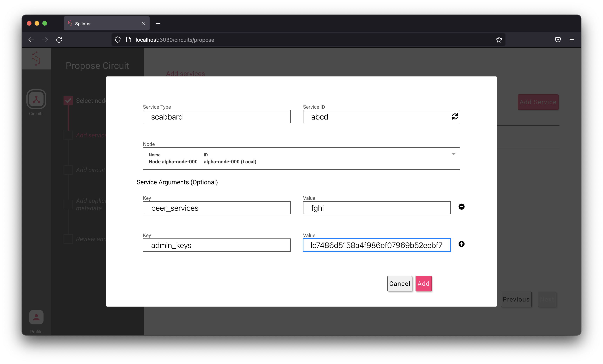Screen dimensions: 603x364
Task: Confirm with the pink Add button
Action: tap(423, 283)
